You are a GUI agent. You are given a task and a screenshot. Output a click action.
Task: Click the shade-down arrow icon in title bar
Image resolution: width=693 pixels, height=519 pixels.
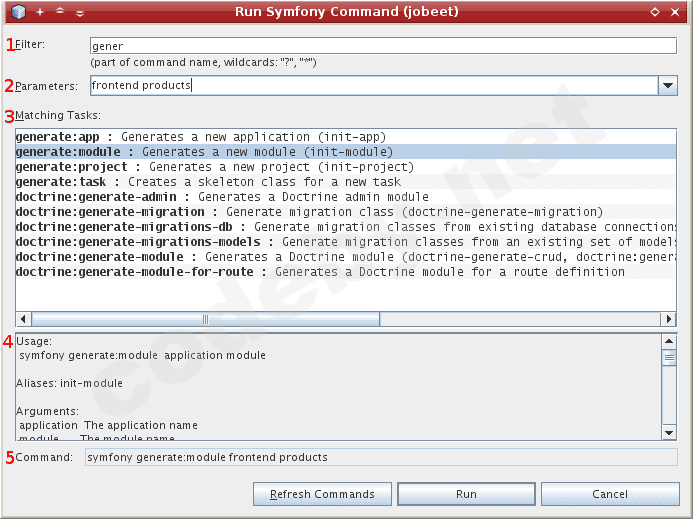click(x=79, y=12)
